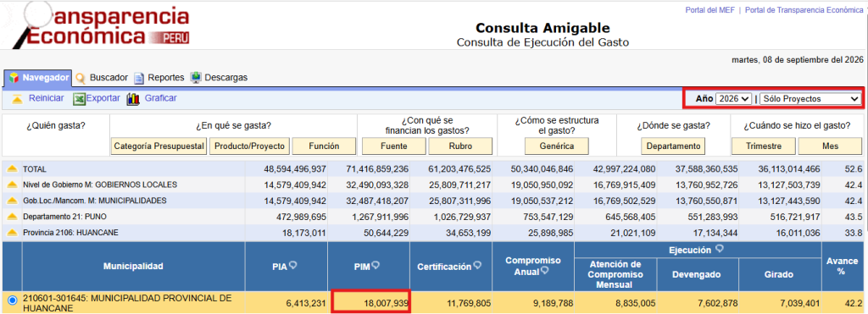Viewport: 868px width, 314px height.
Task: Switch to the Reportes tab
Action: tap(159, 78)
